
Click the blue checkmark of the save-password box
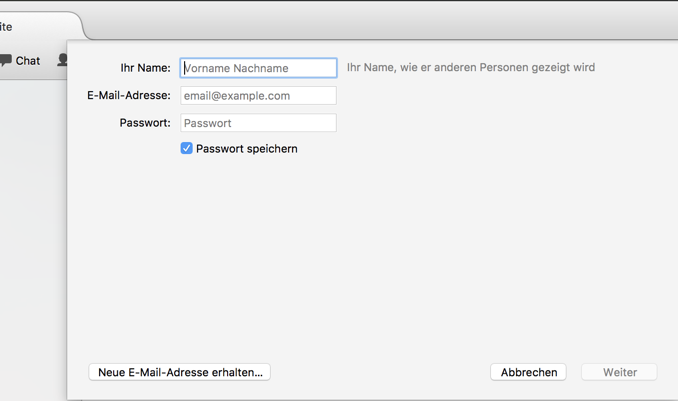tap(186, 148)
